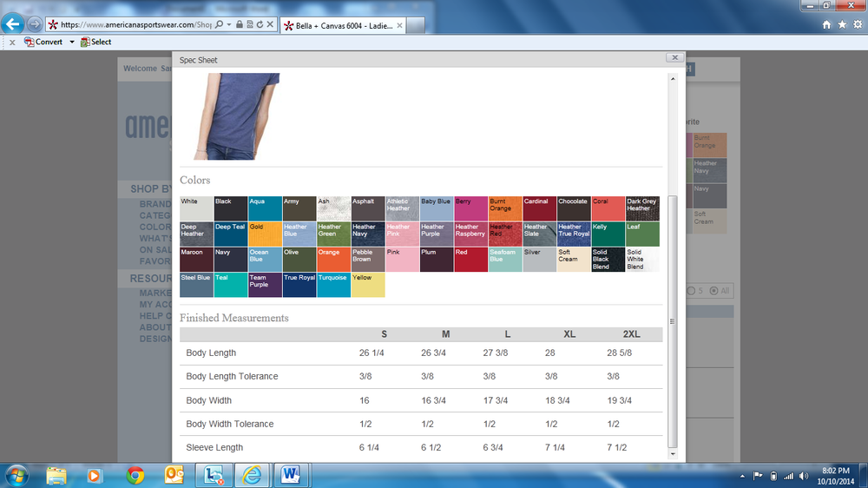Click the volume speaker tray icon
This screenshot has width=868, height=488.
point(804,476)
